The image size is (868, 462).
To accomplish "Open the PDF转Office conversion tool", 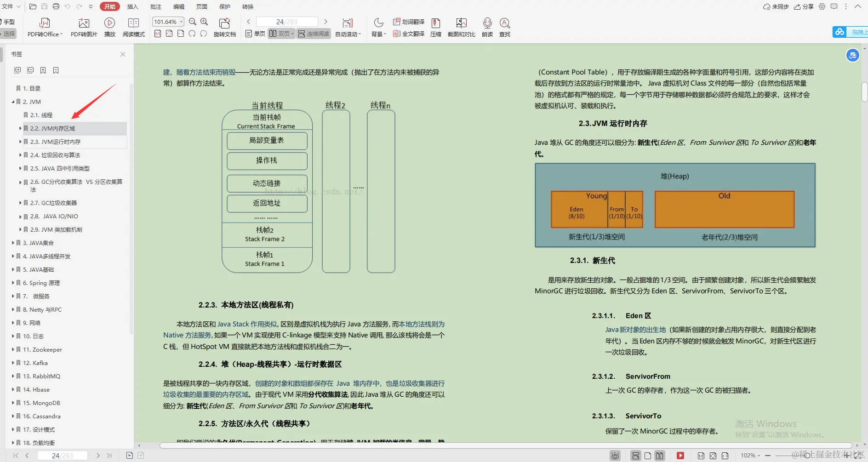I will coord(44,27).
